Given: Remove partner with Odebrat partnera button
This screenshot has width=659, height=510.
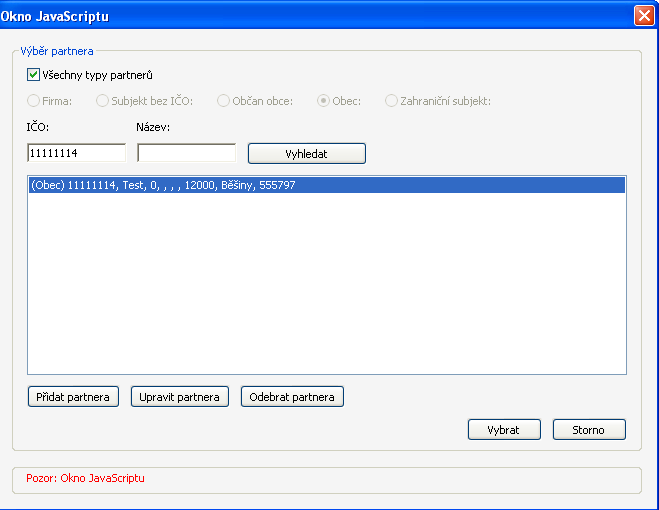Looking at the screenshot, I should pyautogui.click(x=292, y=396).
